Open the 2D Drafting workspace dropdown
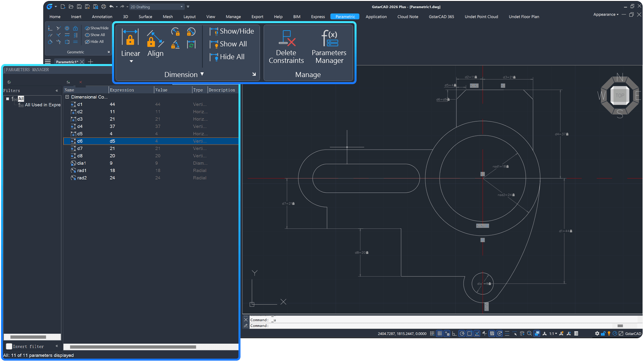Screen dimensions: 644x362 181,6
